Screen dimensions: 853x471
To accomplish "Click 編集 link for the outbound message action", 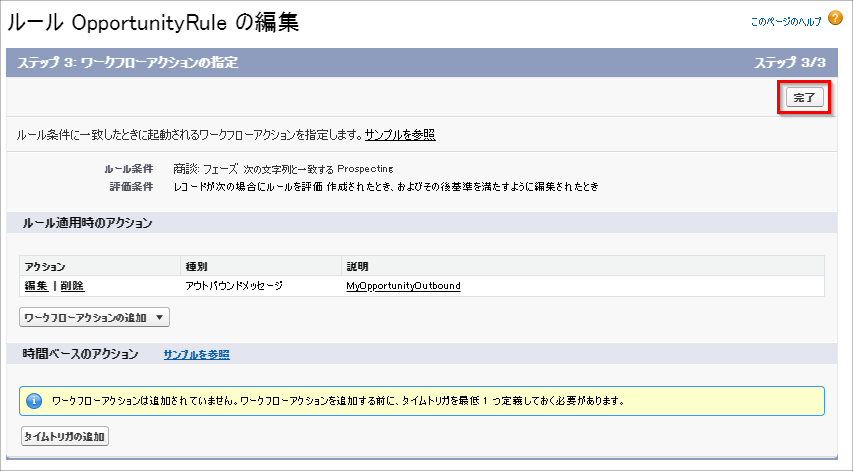I will pos(36,286).
